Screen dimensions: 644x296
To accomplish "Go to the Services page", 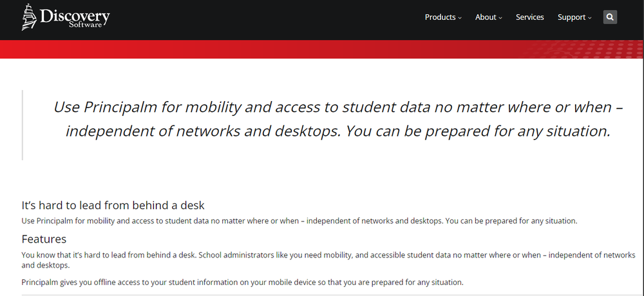I will (x=530, y=17).
